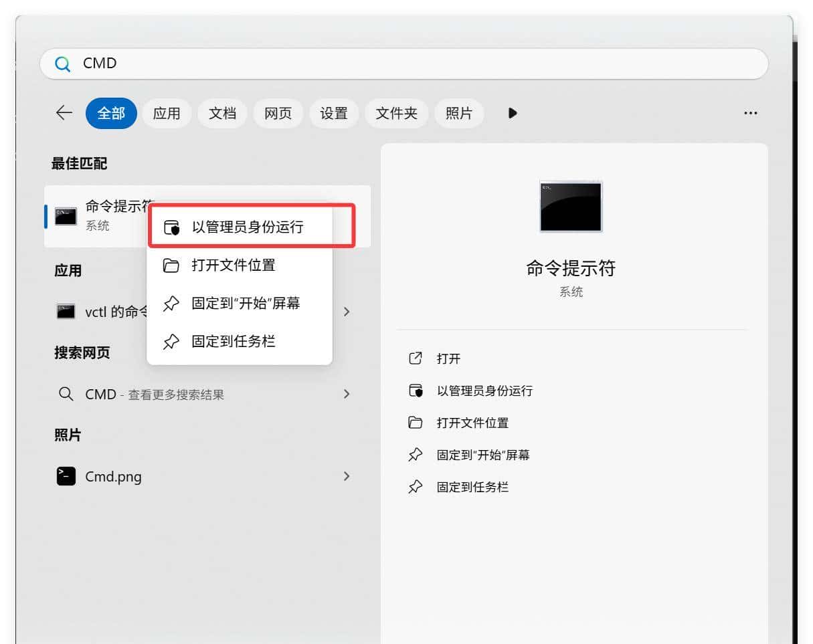Viewport: 813px width, 644px height.
Task: Click the search magnifier icon in the search bar
Action: pyautogui.click(x=62, y=64)
